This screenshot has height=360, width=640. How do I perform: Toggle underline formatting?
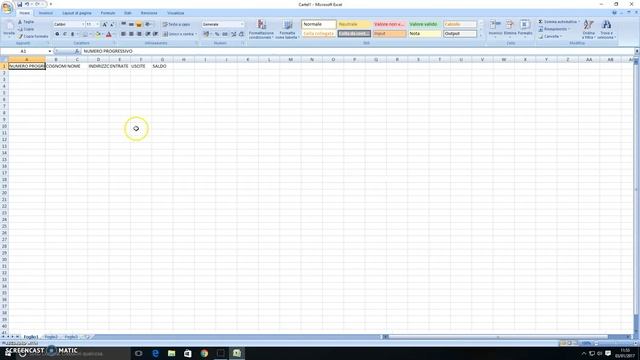click(x=73, y=34)
